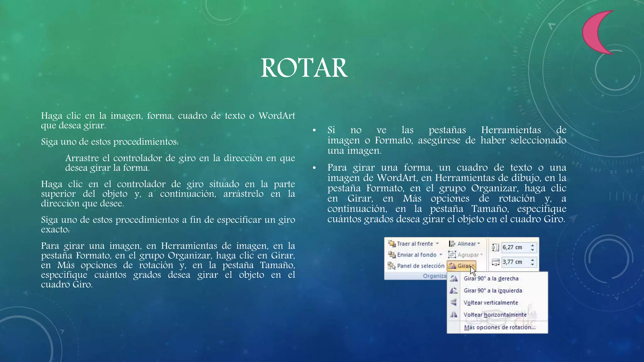The width and height of the screenshot is (644, 362).
Task: Expand the Traer al frente dropdown arrow
Action: point(437,244)
